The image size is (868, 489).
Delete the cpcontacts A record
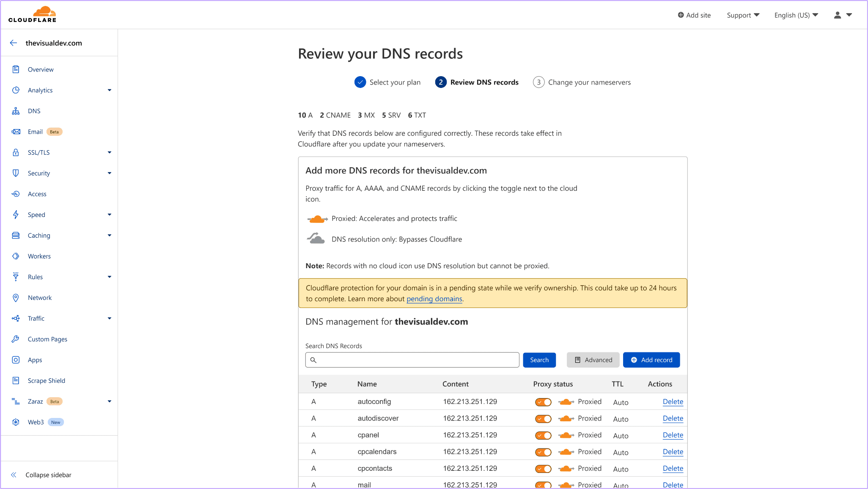673,469
